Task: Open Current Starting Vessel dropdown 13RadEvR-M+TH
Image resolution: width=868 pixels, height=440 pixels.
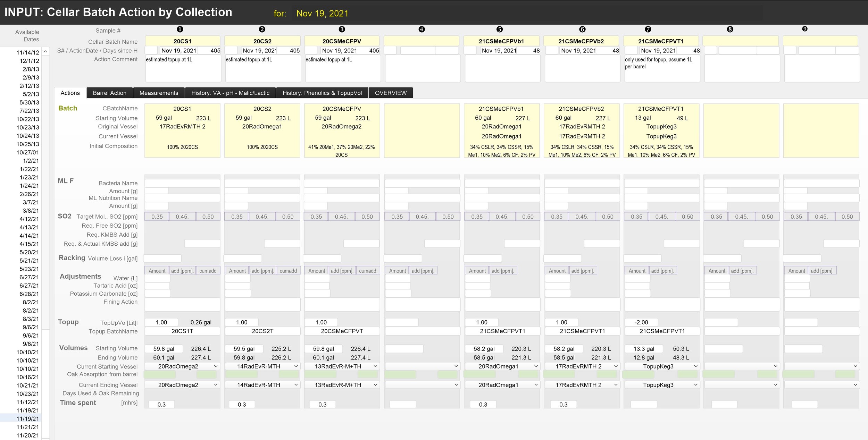Action: click(342, 366)
